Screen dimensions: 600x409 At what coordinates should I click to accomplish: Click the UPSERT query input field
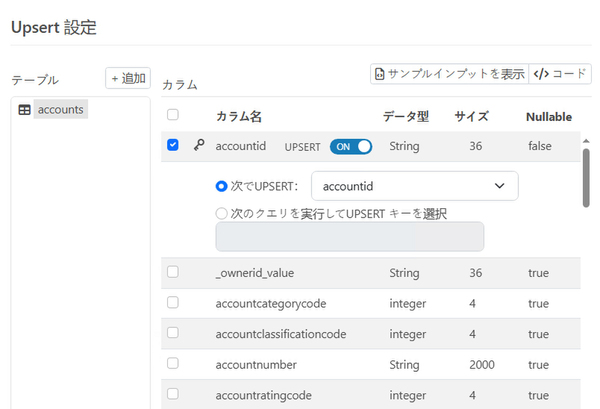tap(349, 236)
